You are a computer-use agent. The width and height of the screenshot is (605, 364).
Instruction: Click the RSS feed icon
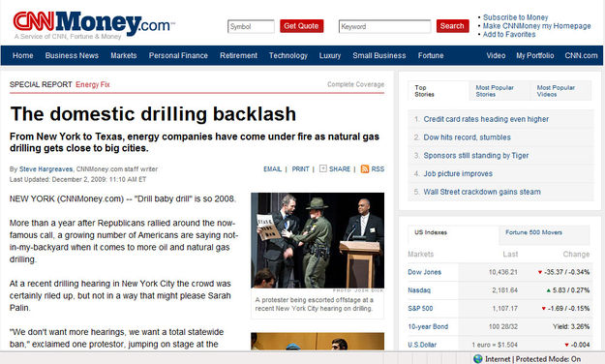click(x=365, y=168)
